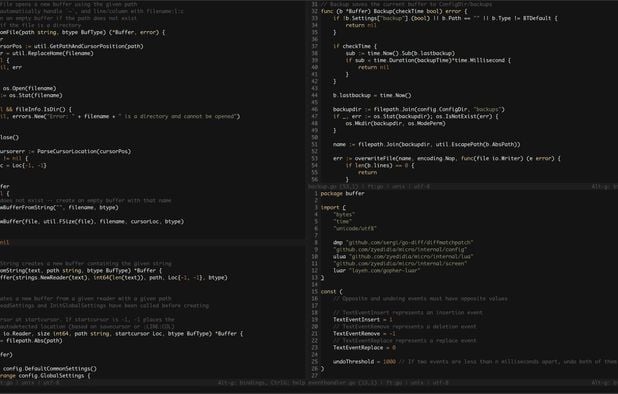Click the luar gopher-luar import line
The image size is (618, 394).
376,271
